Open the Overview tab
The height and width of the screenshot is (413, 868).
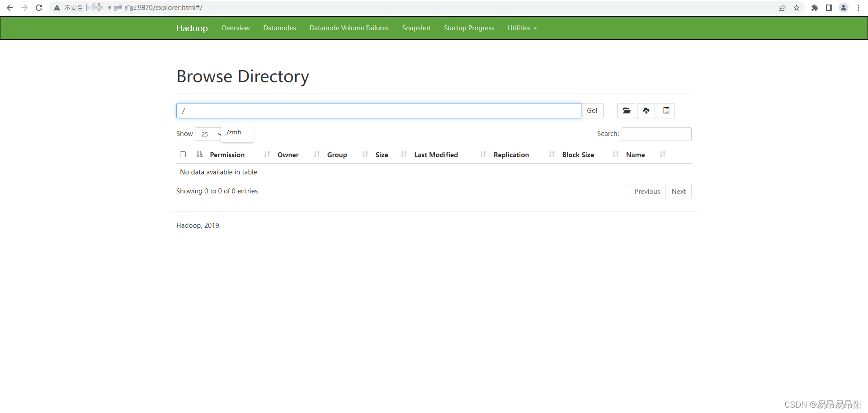(236, 28)
